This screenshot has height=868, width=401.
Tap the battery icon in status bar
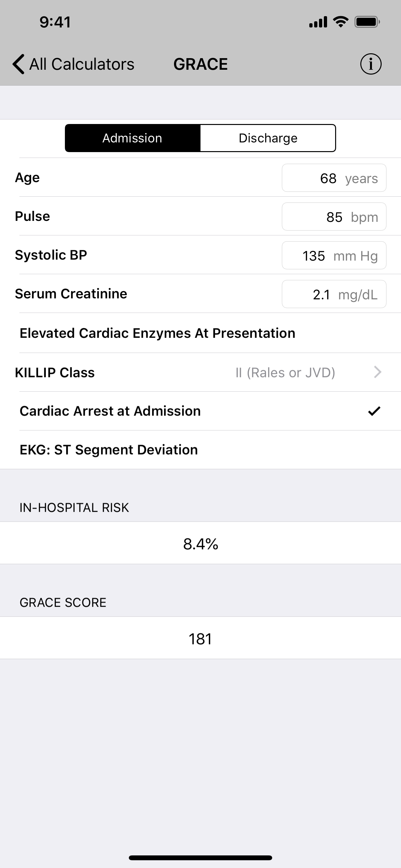367,22
